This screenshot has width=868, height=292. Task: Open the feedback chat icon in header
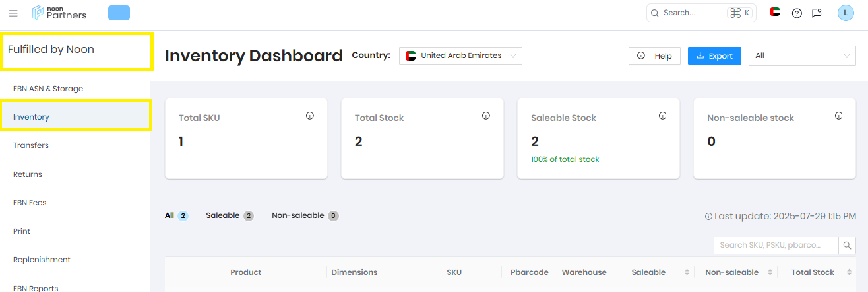817,13
